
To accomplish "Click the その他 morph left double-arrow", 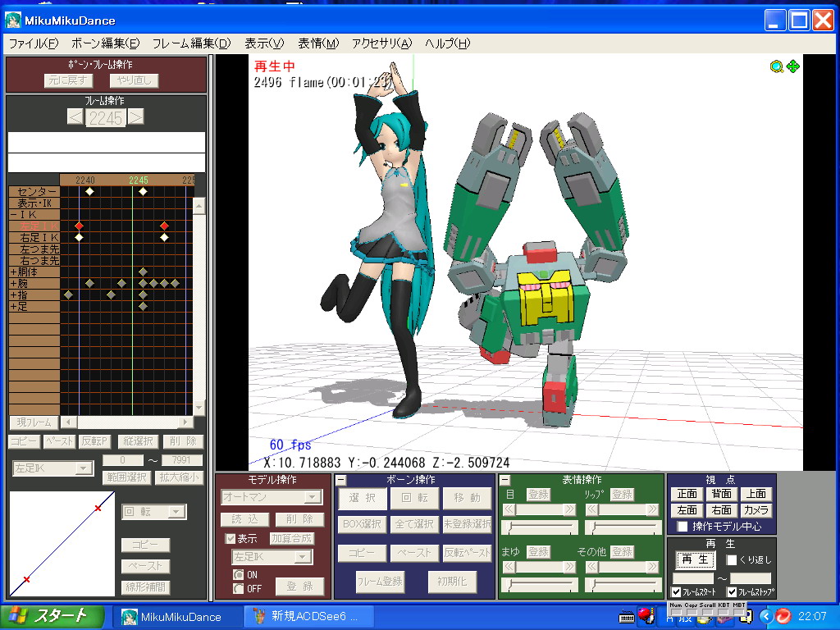I will coord(592,567).
